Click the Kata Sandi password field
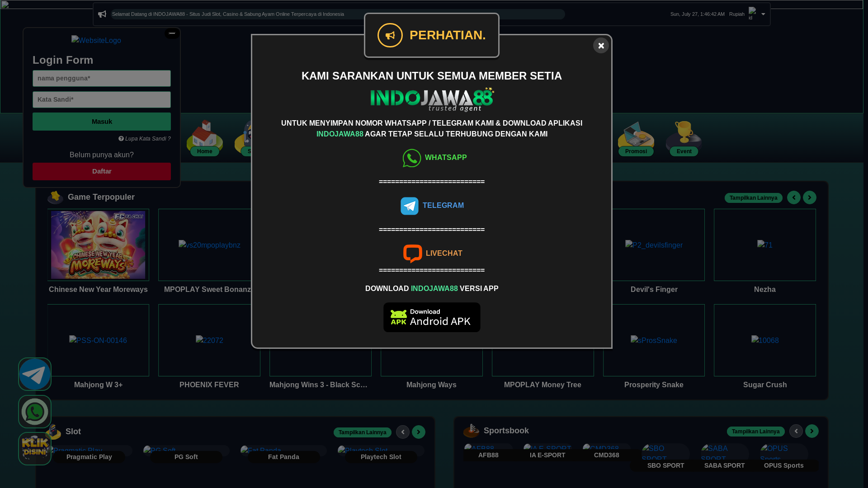 point(102,99)
